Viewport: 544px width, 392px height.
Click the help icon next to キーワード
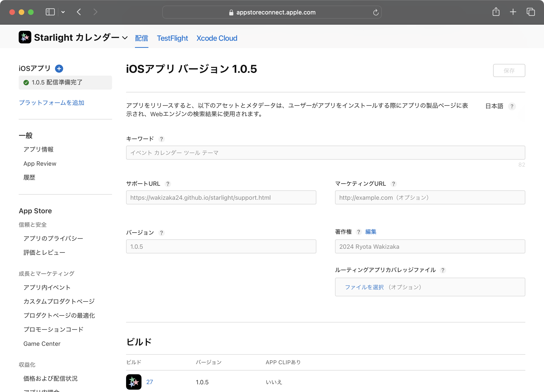click(x=161, y=139)
